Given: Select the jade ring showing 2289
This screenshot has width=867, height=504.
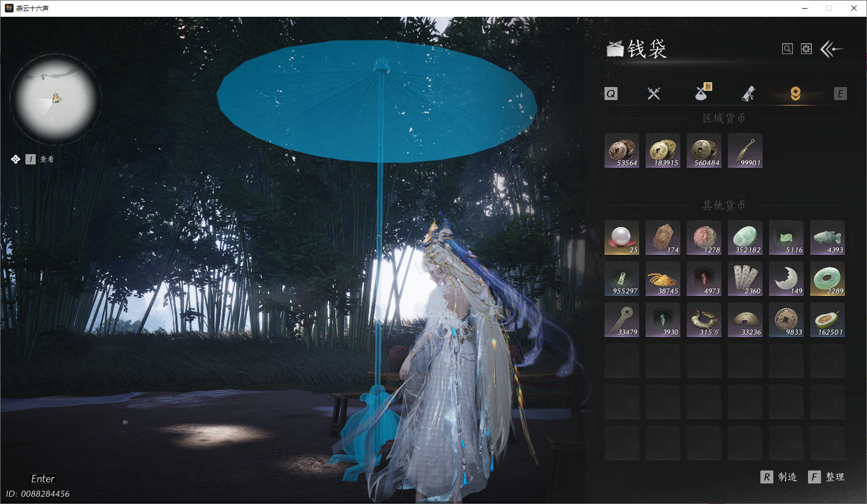Looking at the screenshot, I should [827, 279].
